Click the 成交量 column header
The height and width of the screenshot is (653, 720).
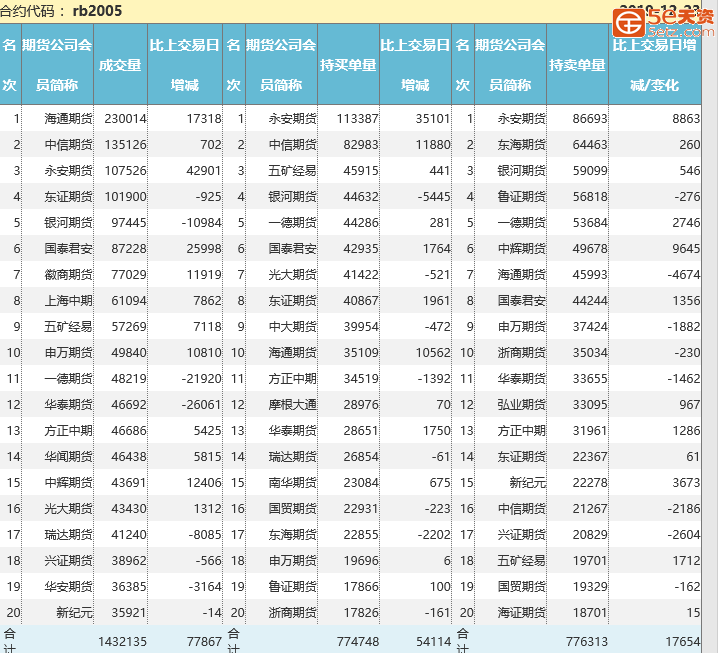[x=120, y=65]
